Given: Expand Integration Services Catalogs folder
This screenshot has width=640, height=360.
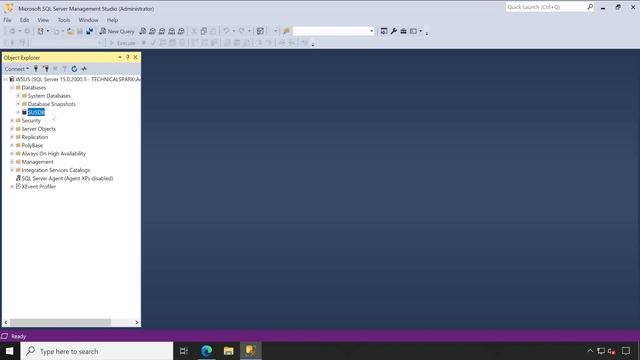Looking at the screenshot, I should coord(12,170).
